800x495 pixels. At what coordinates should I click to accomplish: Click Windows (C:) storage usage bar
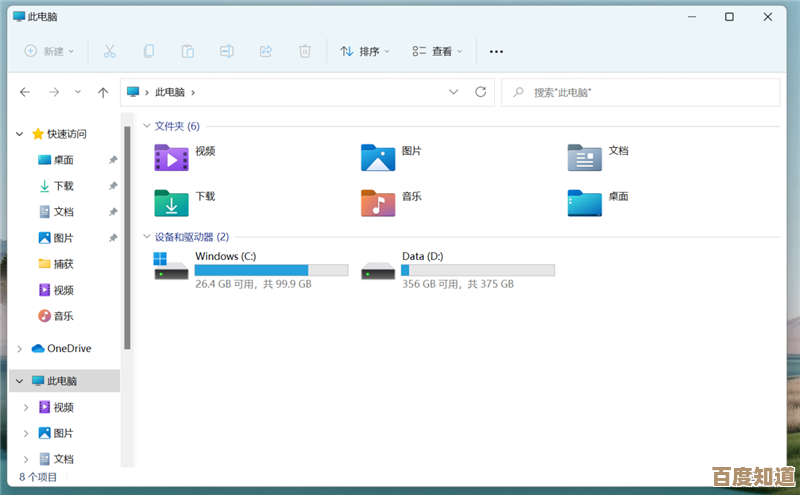[271, 270]
